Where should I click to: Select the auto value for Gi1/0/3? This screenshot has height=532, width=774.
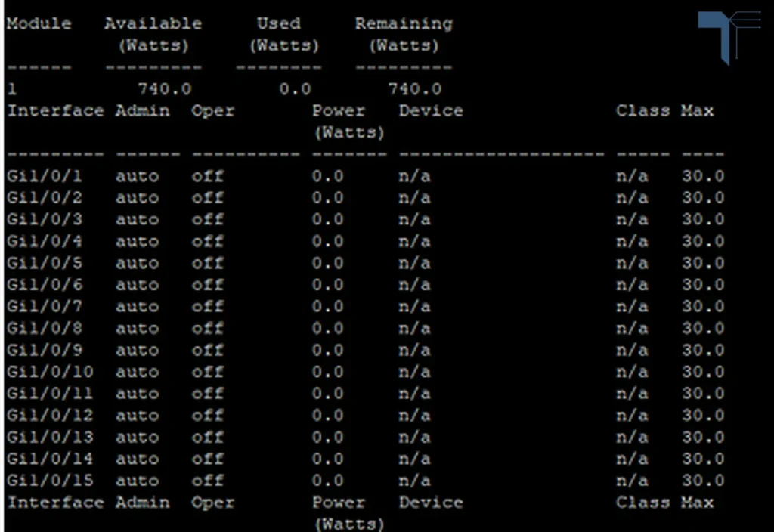pos(138,220)
